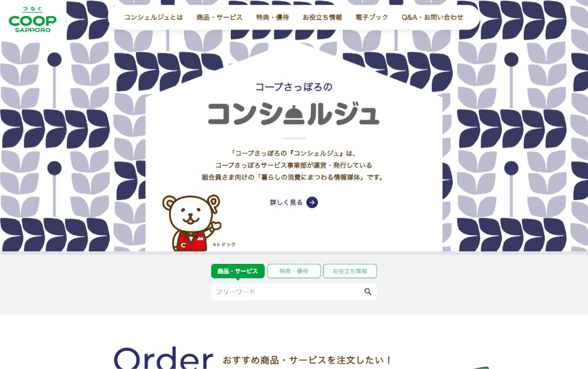Click the arrow icon beside 詳しく見る
The height and width of the screenshot is (369, 588).
tap(312, 203)
